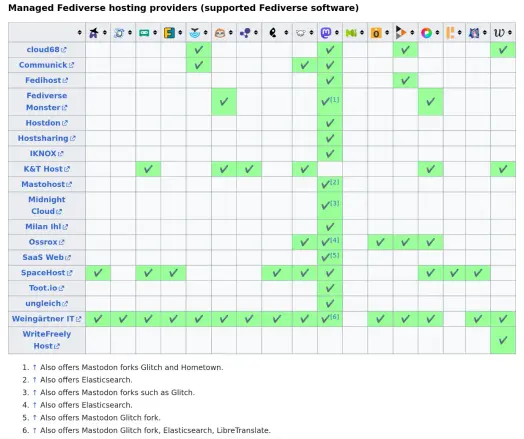
Task: Click back-arrow of footnote 1 about Glitch and Hometown
Action: point(34,368)
